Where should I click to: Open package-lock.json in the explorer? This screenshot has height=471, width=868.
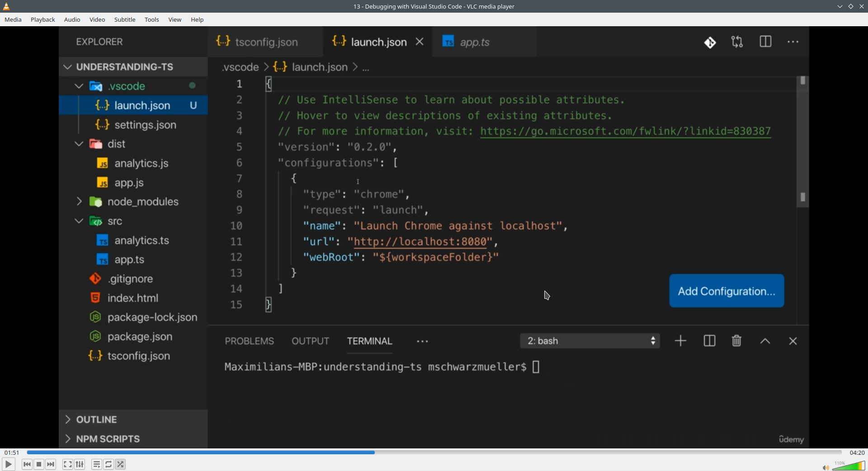(133, 317)
